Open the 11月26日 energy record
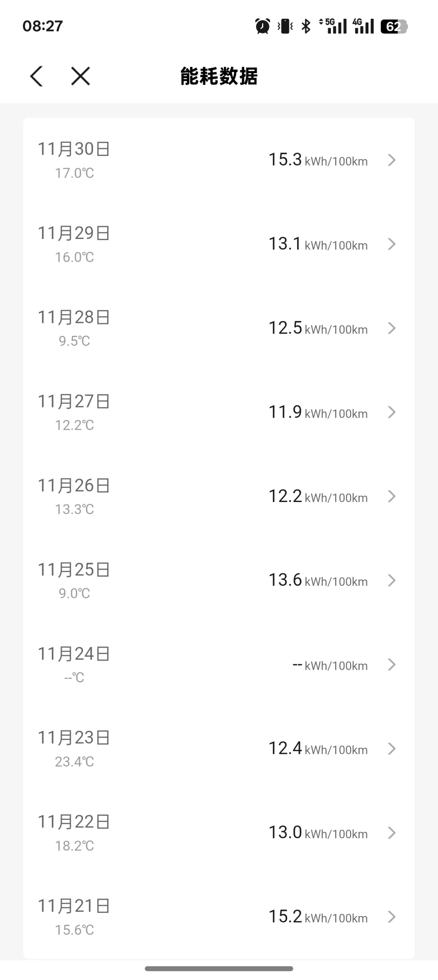 click(219, 496)
